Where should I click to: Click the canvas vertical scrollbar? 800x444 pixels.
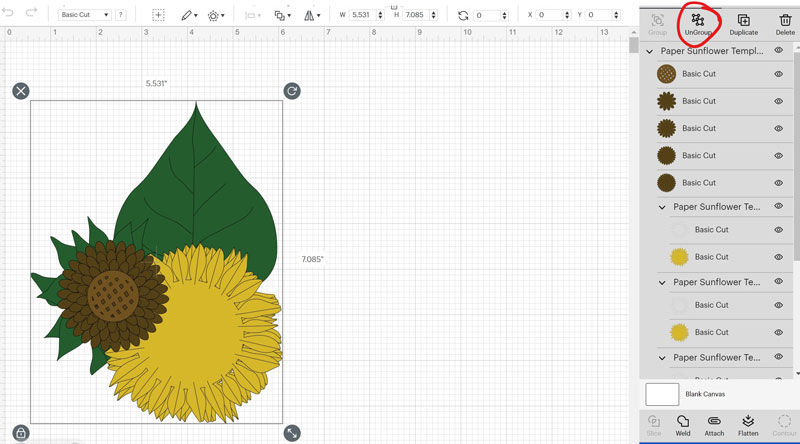634,46
